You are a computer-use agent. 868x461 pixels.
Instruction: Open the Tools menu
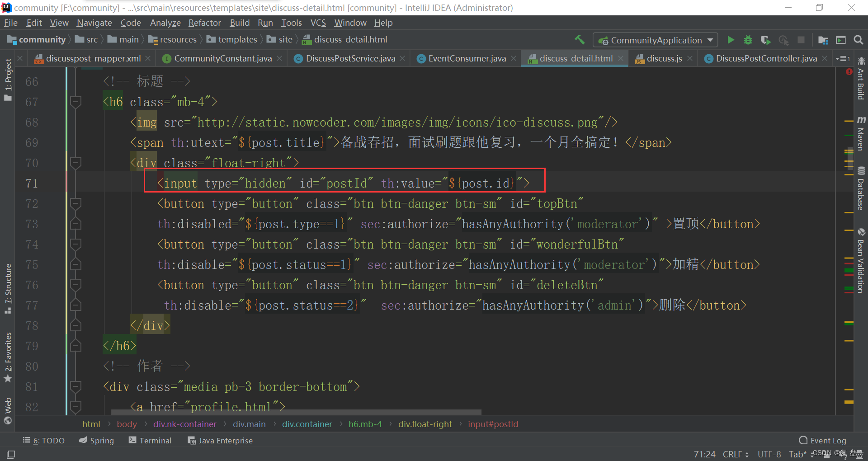coord(291,23)
